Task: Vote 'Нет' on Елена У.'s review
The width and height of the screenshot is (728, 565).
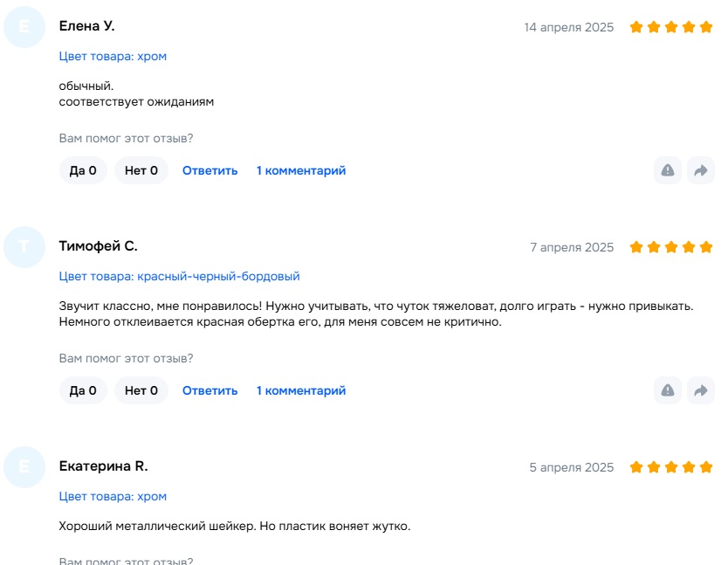Action: pos(141,170)
